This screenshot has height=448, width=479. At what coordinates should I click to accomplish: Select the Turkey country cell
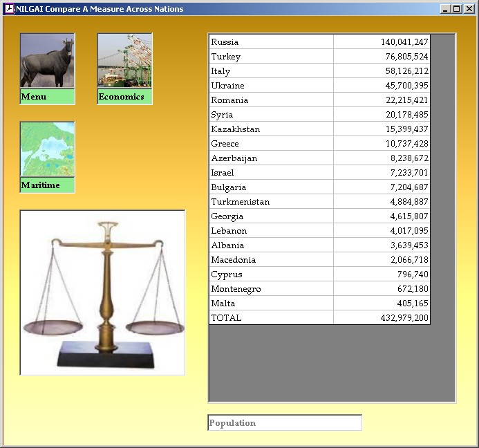(x=271, y=57)
